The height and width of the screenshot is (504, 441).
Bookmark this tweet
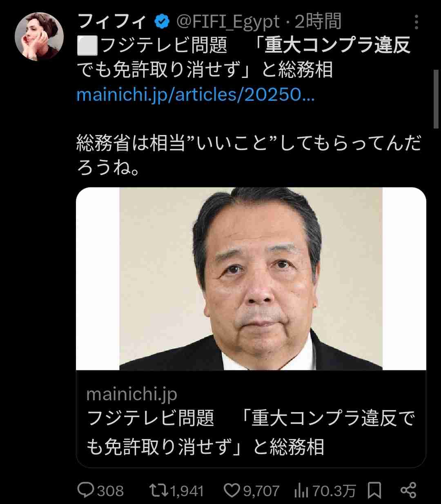tap(374, 490)
